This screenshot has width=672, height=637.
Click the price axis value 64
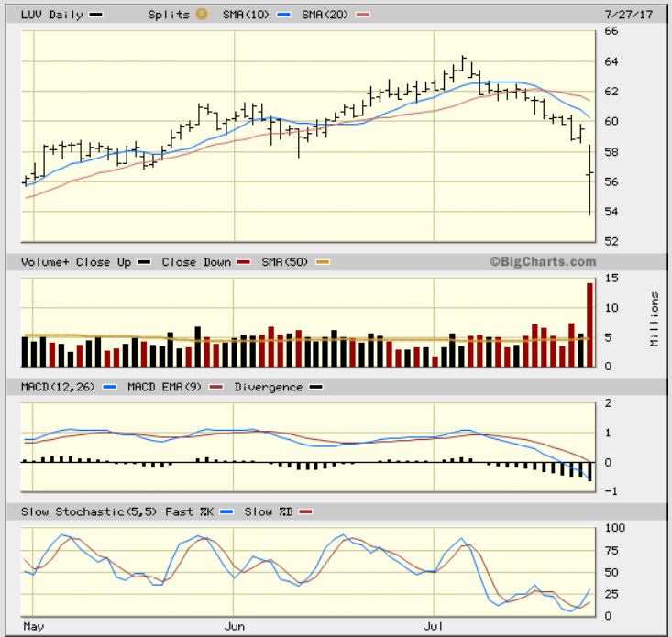click(611, 61)
